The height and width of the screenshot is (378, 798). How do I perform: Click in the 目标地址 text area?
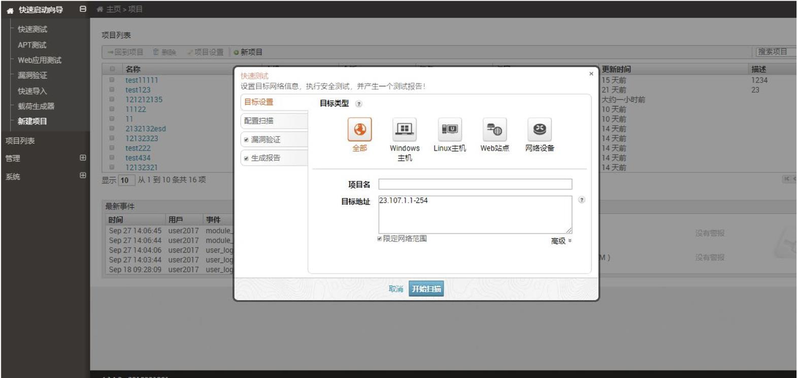tap(475, 215)
